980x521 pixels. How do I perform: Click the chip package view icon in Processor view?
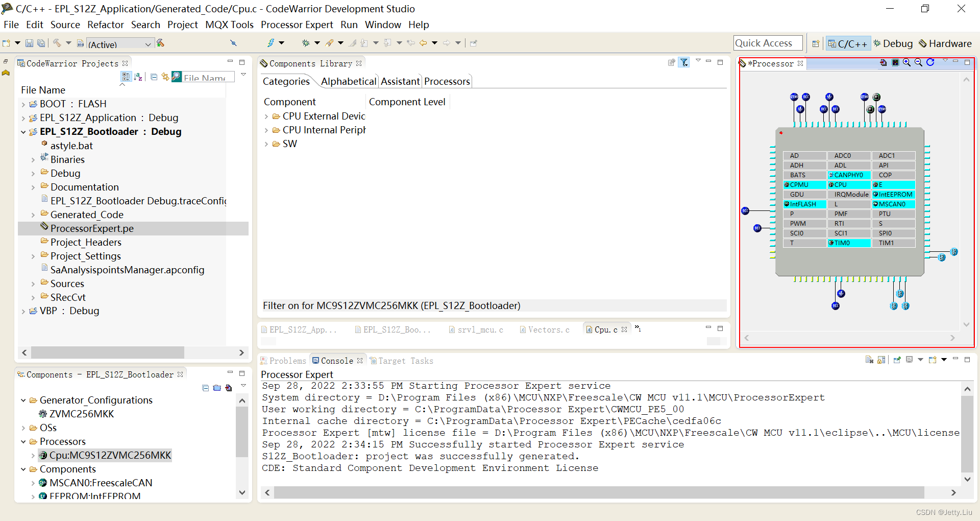click(895, 62)
